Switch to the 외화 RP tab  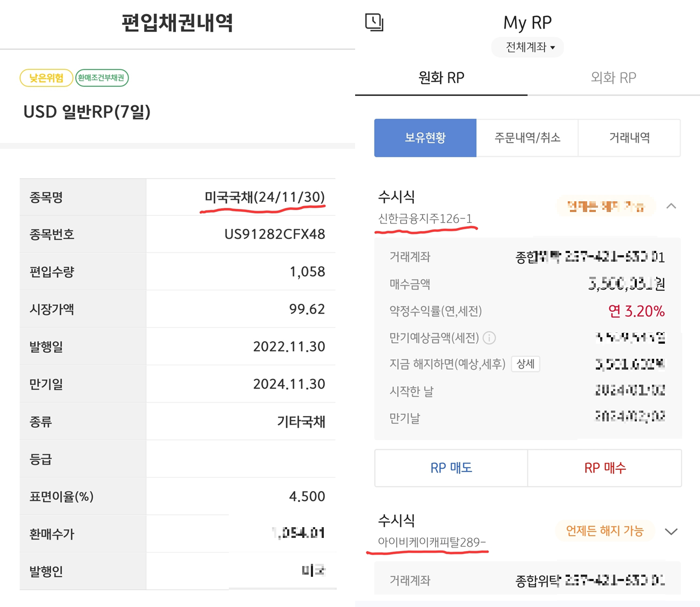pos(614,78)
